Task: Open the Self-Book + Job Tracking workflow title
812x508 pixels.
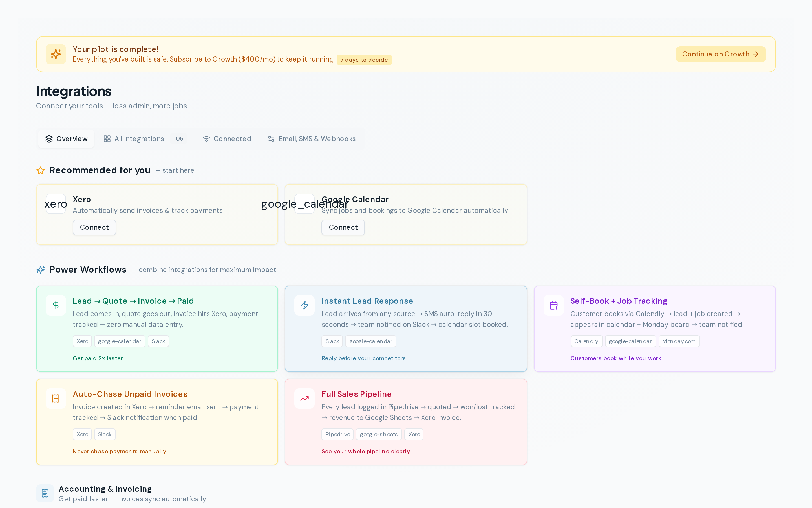Action: click(619, 301)
